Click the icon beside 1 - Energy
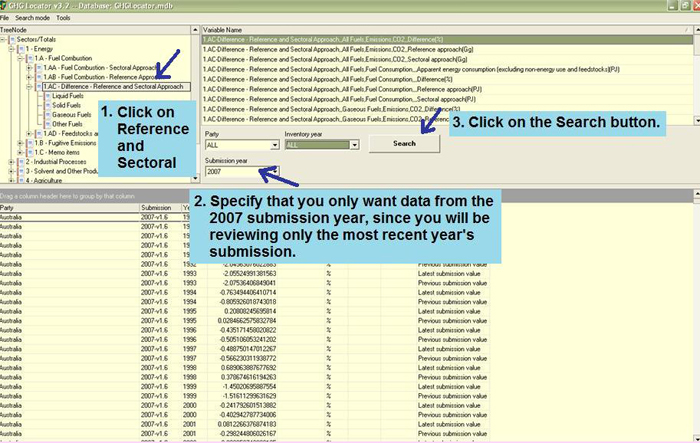Image resolution: width=700 pixels, height=443 pixels. pos(23,49)
